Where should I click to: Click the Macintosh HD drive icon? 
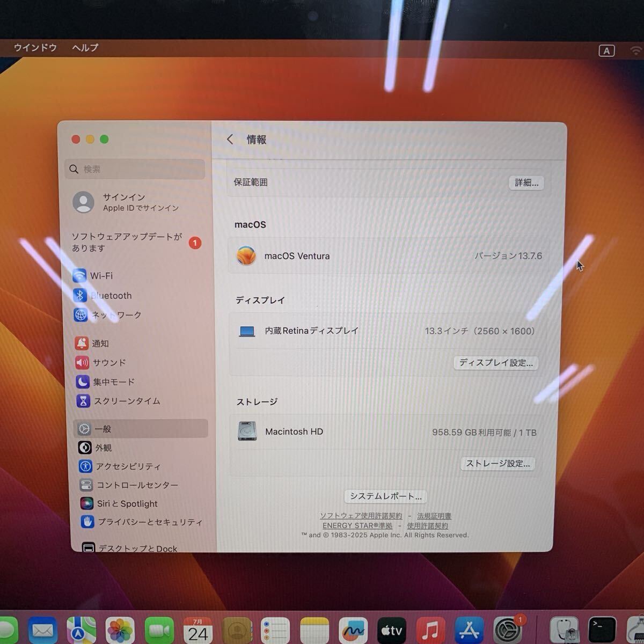click(247, 431)
